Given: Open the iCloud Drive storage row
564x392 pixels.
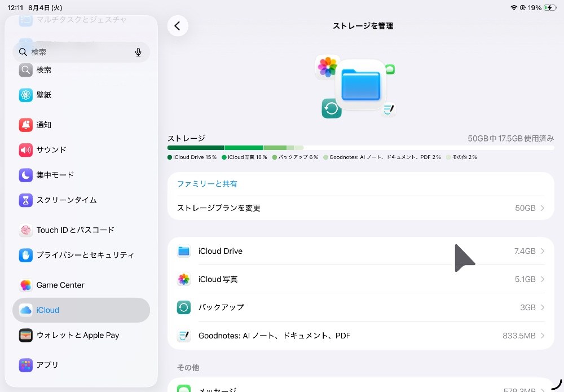Looking at the screenshot, I should pyautogui.click(x=361, y=251).
